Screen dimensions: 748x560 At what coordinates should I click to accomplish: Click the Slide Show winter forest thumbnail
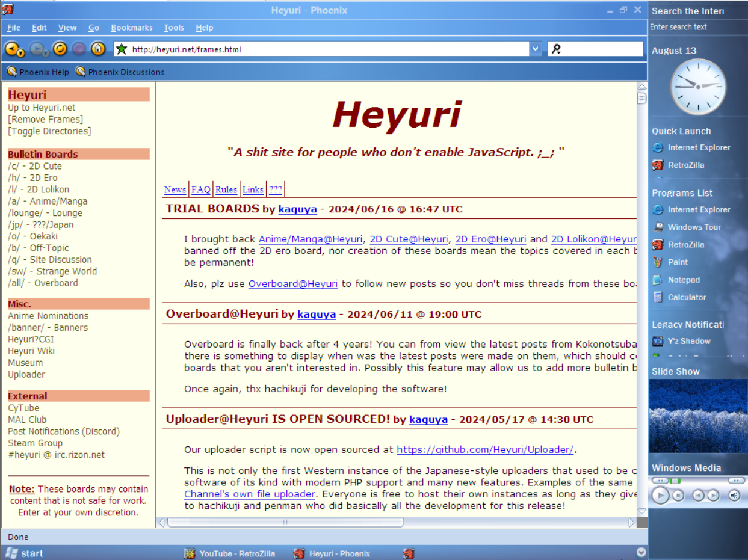point(698,416)
